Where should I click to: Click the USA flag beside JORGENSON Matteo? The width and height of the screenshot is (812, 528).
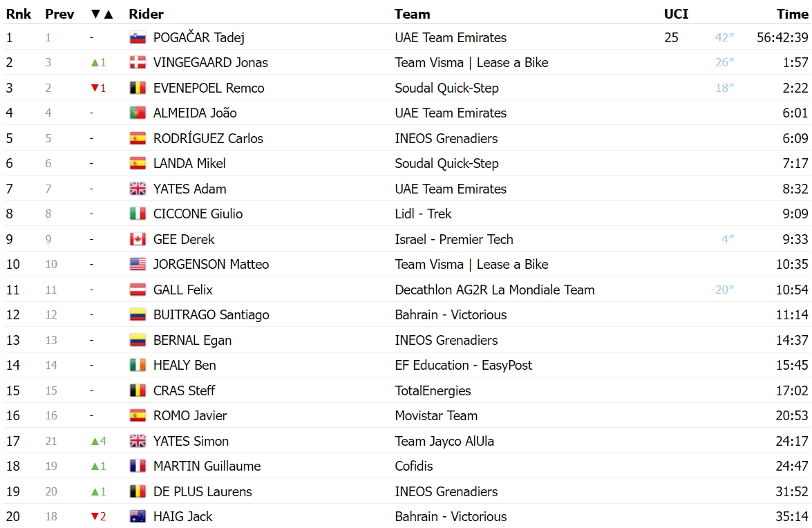[138, 265]
